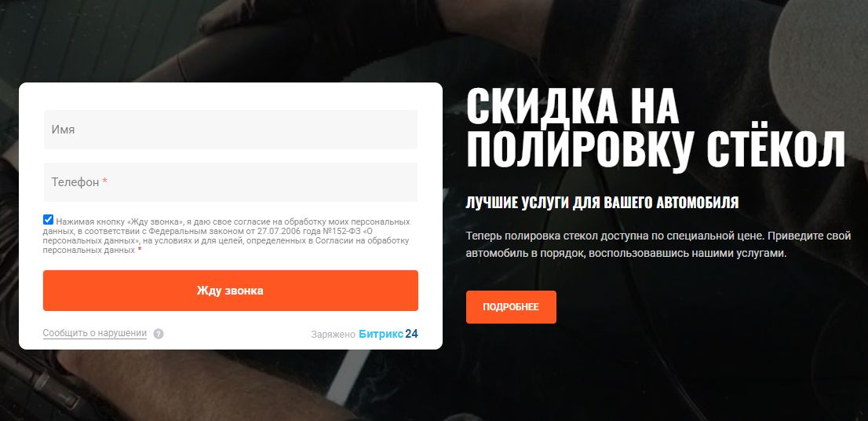The image size is (868, 421).
Task: Click the СКИДКА НА ПОЛИРОВКУ СТЁКОЛ heading
Action: coord(655,128)
